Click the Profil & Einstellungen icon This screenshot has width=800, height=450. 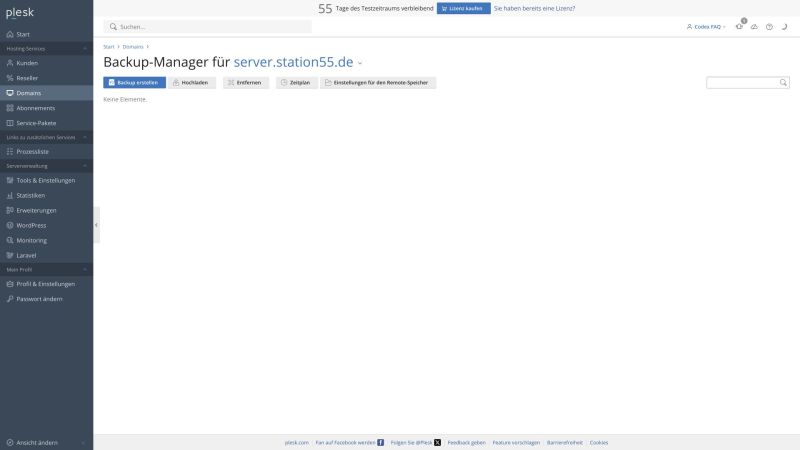[x=10, y=284]
